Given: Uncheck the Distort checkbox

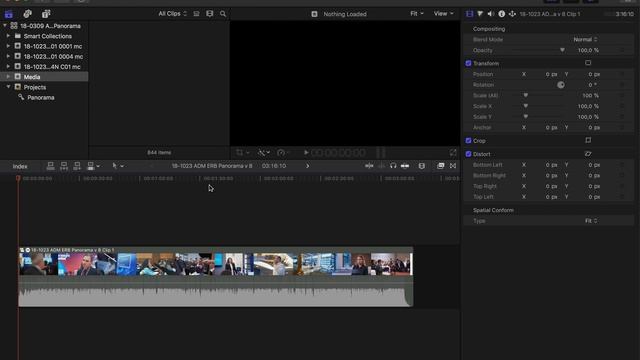Looking at the screenshot, I should pos(468,154).
